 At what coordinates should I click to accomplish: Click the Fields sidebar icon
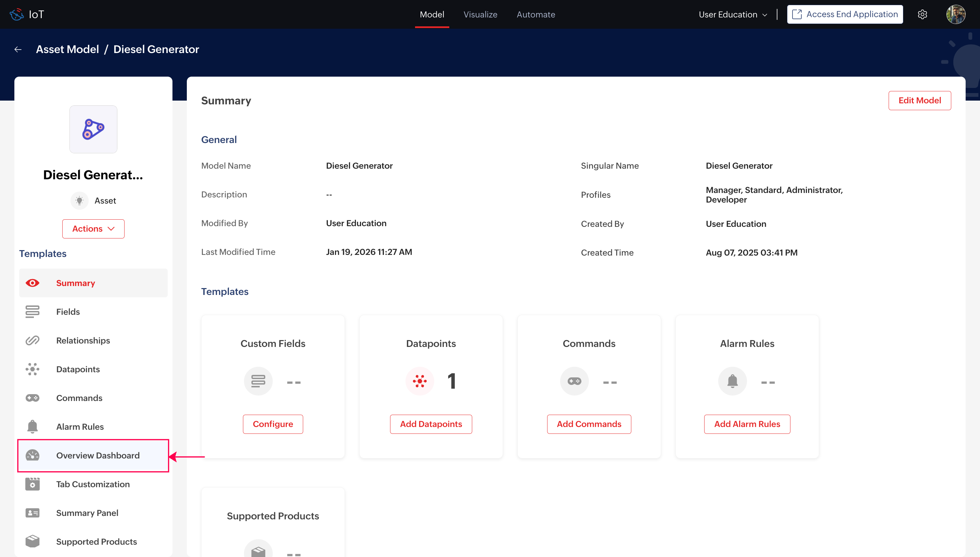pyautogui.click(x=33, y=311)
